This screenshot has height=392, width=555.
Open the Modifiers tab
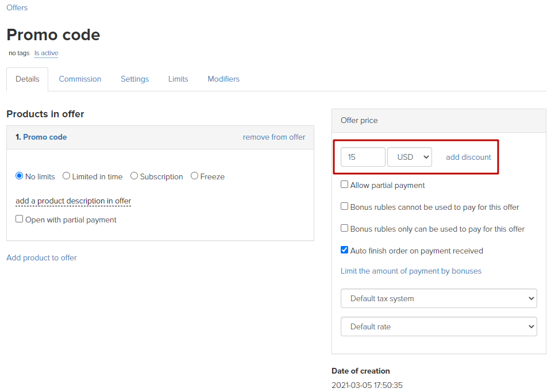pos(223,79)
